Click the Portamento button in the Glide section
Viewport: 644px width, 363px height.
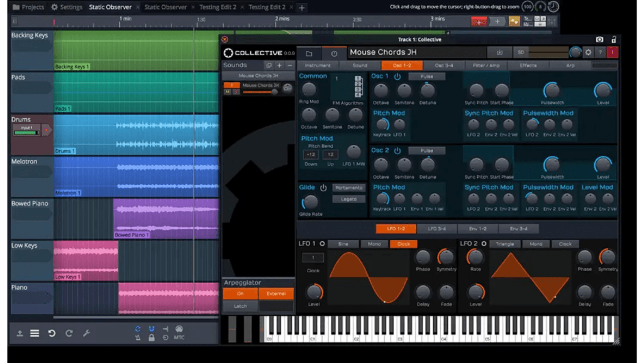349,188
